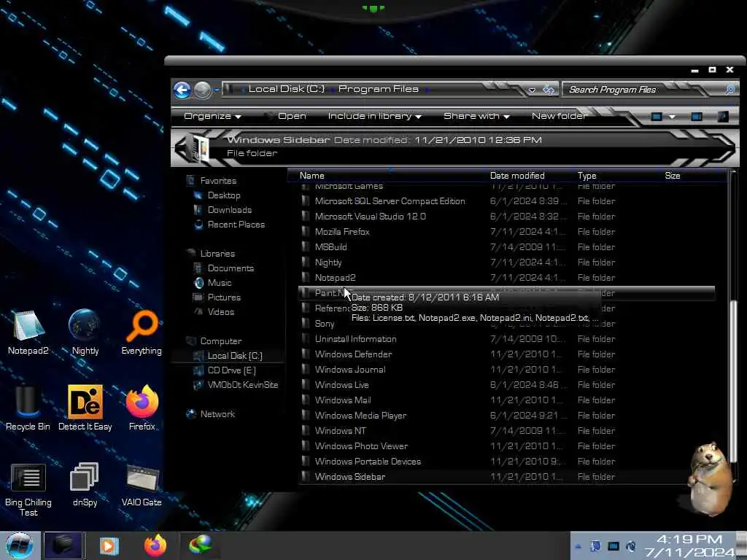Open the Music library
The height and width of the screenshot is (560, 747).
click(x=219, y=283)
